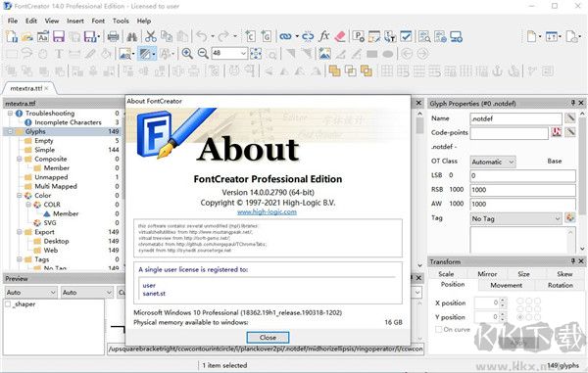Viewport: 588px width, 373px height.
Task: Open the Insert menu
Action: (x=75, y=21)
